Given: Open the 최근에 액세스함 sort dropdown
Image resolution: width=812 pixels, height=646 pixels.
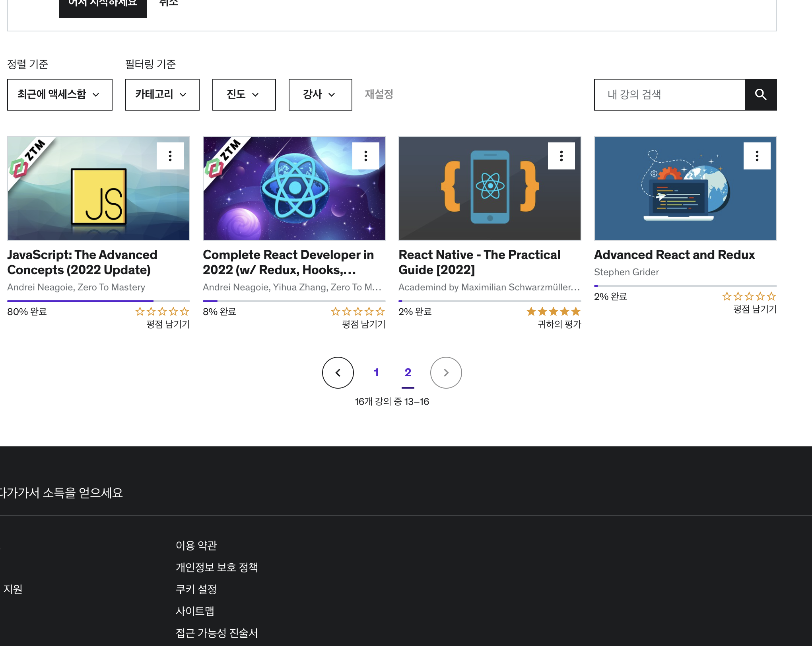Looking at the screenshot, I should point(60,95).
